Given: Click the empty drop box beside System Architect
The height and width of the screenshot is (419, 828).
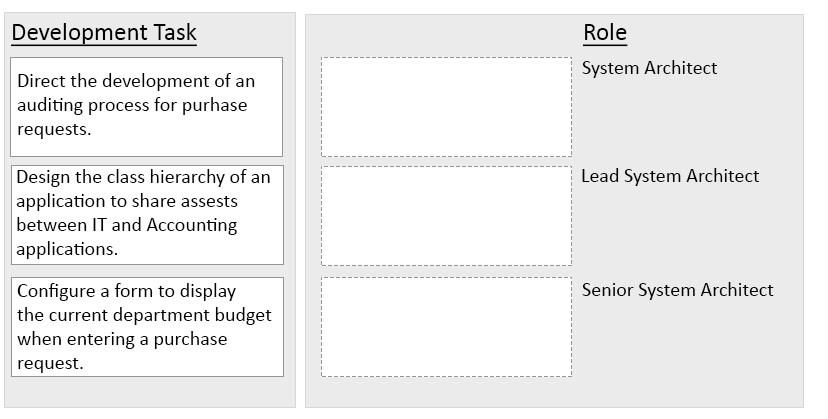Looking at the screenshot, I should pos(446,106).
